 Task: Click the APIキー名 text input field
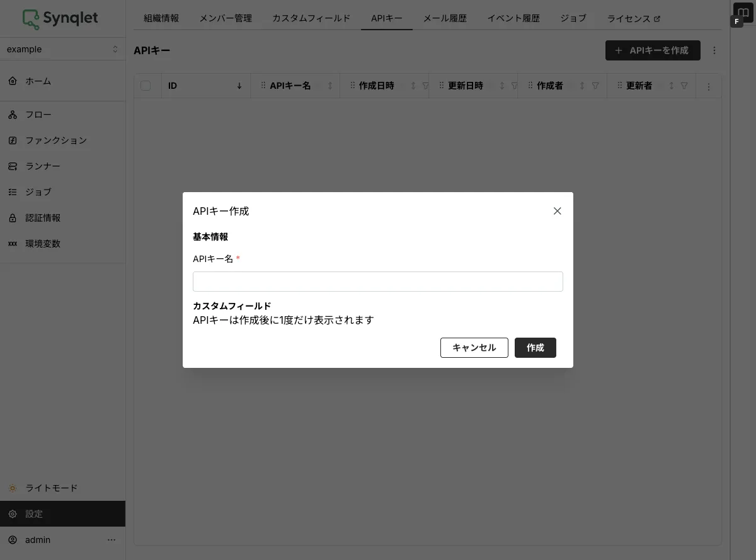pyautogui.click(x=378, y=282)
